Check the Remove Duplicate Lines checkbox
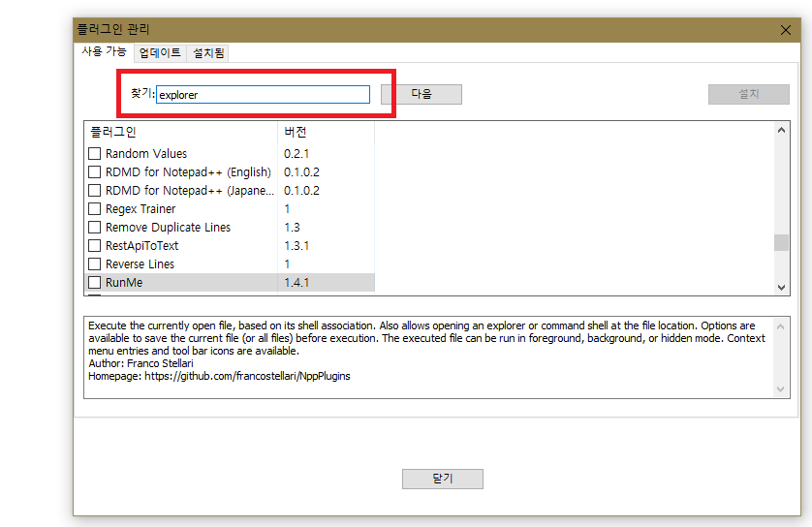This screenshot has width=812, height=527. tap(94, 228)
